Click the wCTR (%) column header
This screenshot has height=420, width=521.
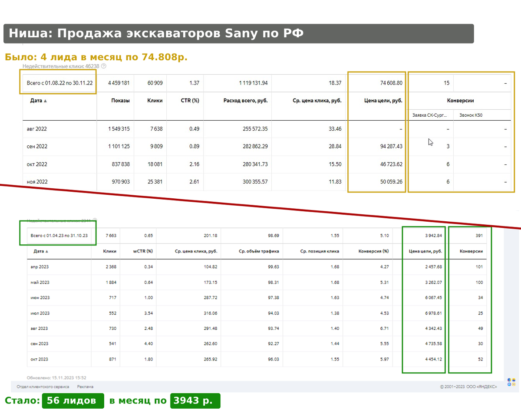click(x=143, y=251)
